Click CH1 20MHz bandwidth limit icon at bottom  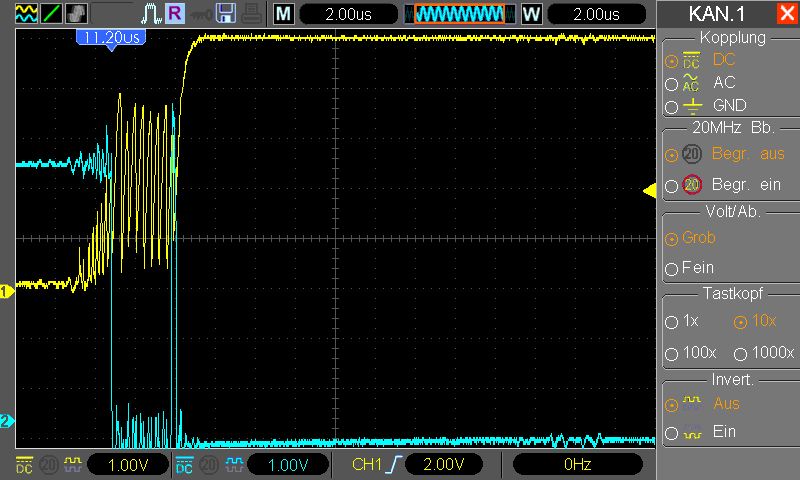[49, 465]
